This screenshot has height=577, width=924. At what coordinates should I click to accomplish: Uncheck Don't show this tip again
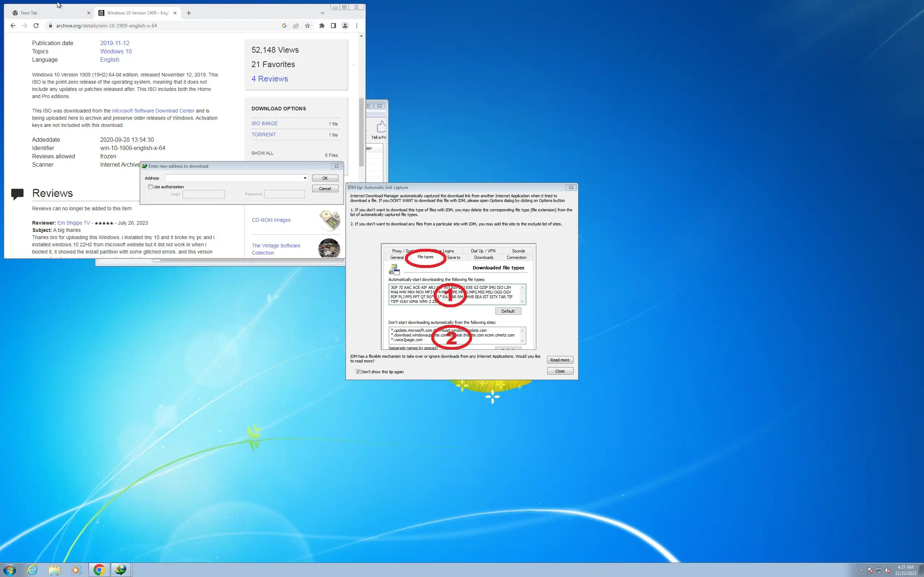358,372
